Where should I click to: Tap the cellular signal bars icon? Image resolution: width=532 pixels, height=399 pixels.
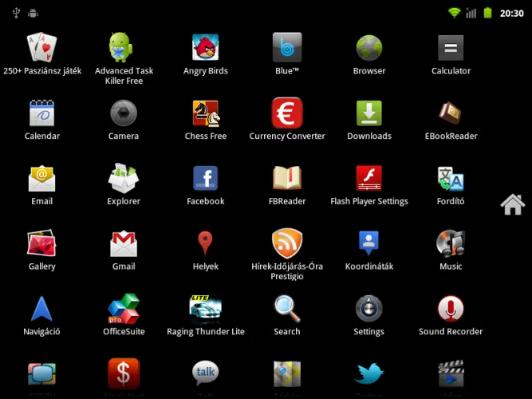[471, 13]
